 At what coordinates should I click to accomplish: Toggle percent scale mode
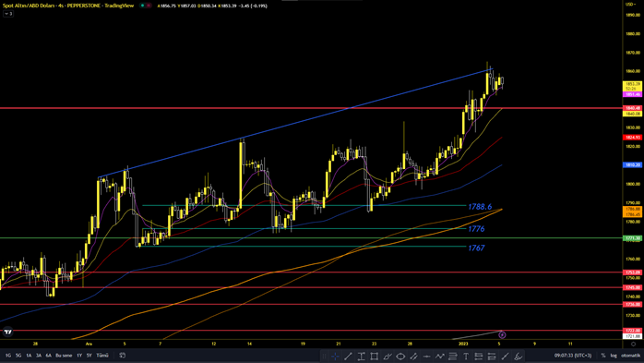(x=602, y=356)
